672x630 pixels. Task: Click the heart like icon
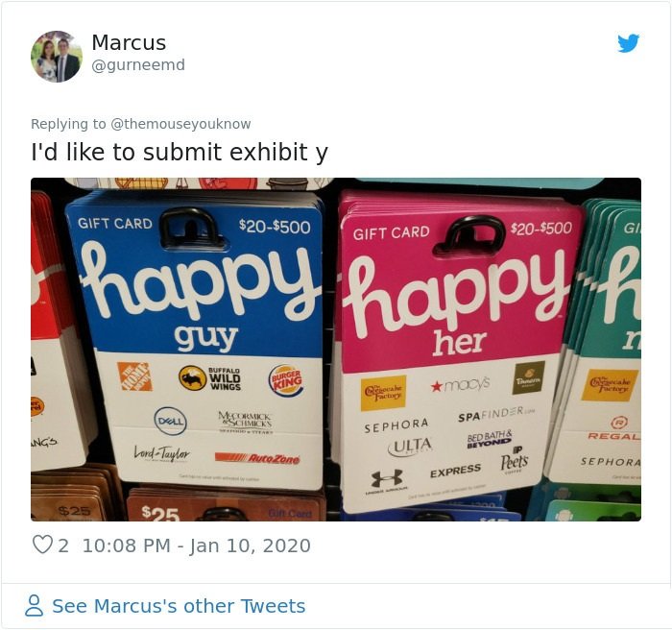point(42,545)
